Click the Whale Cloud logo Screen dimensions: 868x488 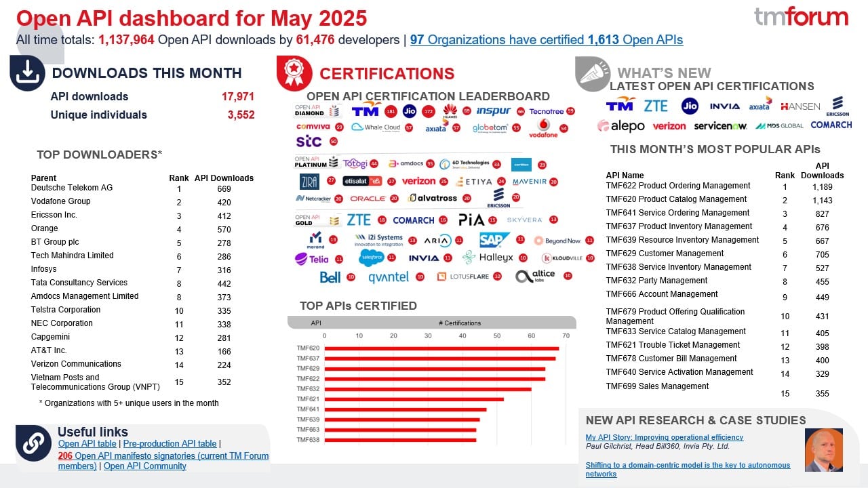pos(376,127)
